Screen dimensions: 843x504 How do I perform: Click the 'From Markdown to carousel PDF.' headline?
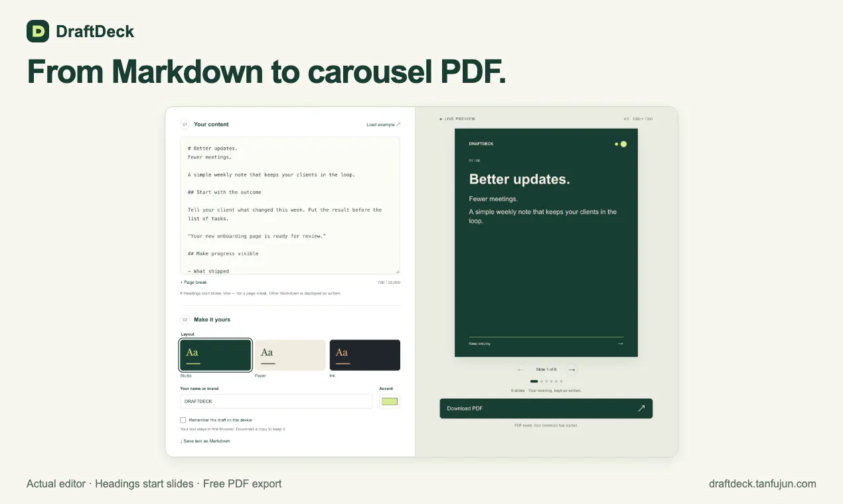pos(266,72)
